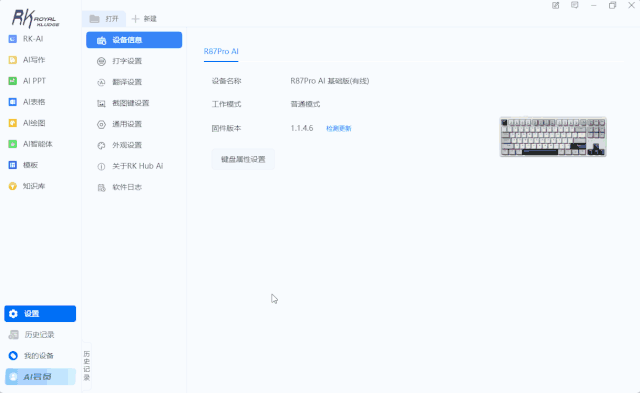
Task: Click the message feedback icon in title bar
Action: [575, 5]
